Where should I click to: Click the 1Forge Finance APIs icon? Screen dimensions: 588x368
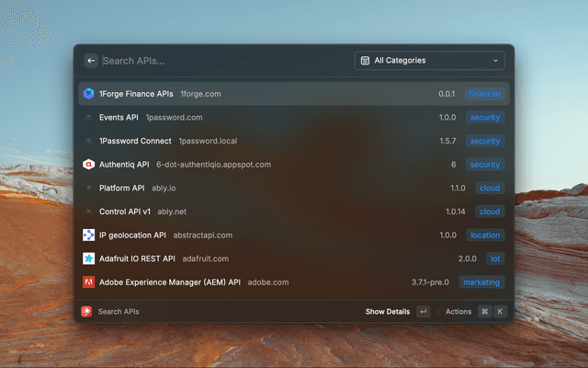[89, 94]
